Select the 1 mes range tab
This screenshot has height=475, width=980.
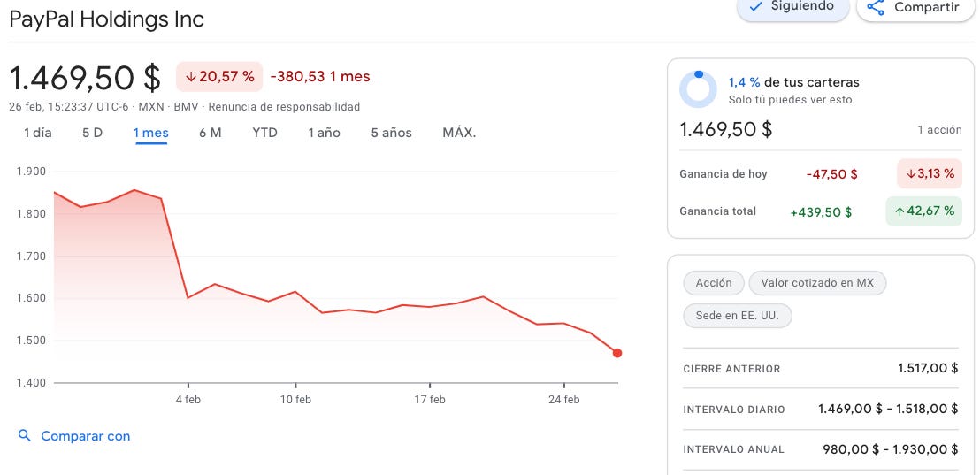coord(150,134)
